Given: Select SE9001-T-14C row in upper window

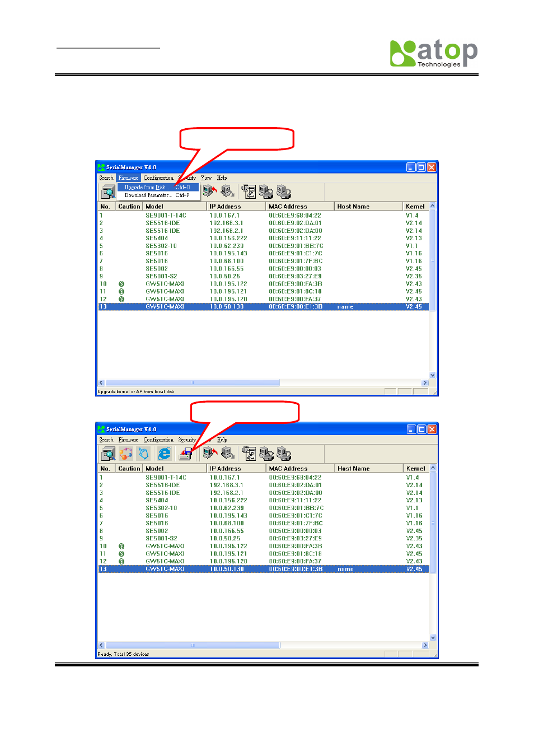Looking at the screenshot, I should point(263,216).
